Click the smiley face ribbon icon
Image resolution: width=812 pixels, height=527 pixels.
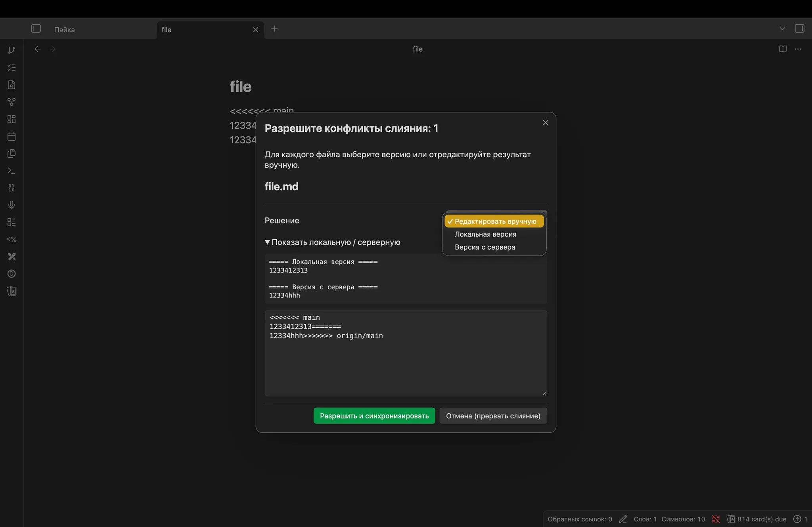click(x=11, y=274)
